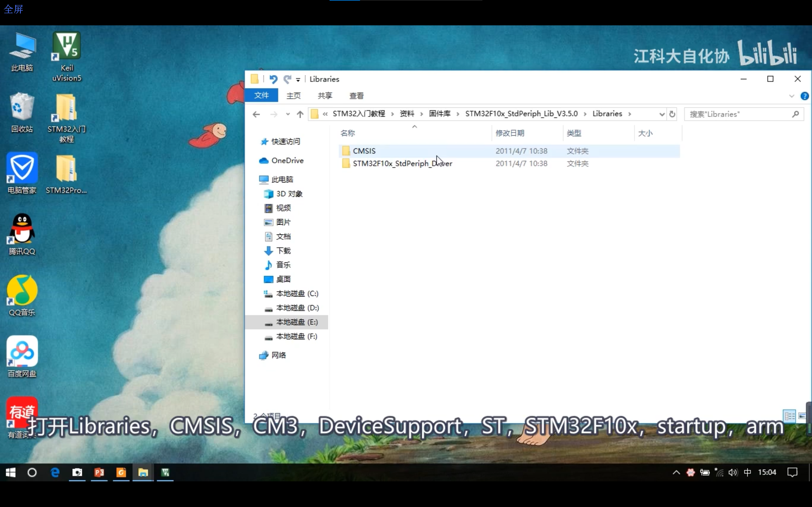Open the Recycle Bin on desktop
Viewport: 812px width, 507px height.
(22, 112)
